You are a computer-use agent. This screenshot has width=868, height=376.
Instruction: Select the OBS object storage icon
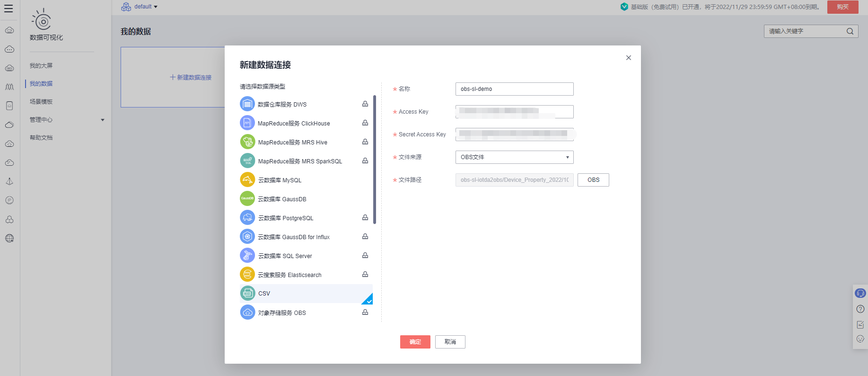[x=247, y=312]
